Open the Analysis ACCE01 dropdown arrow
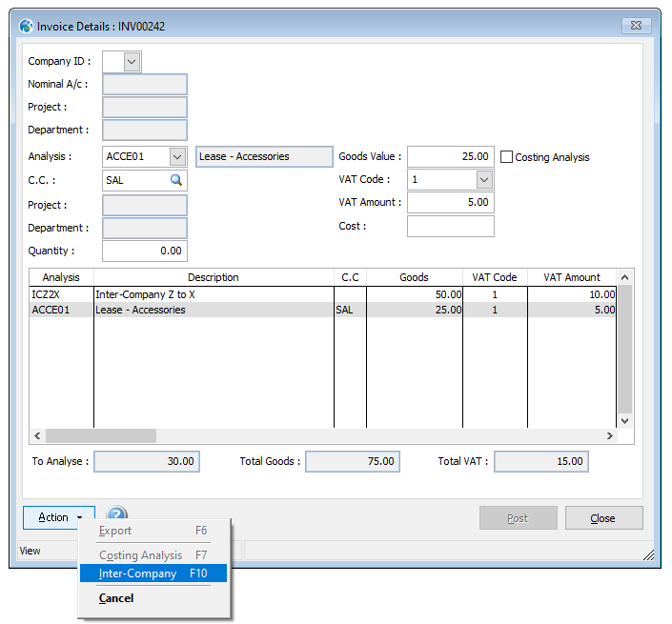This screenshot has width=672, height=624. click(177, 157)
